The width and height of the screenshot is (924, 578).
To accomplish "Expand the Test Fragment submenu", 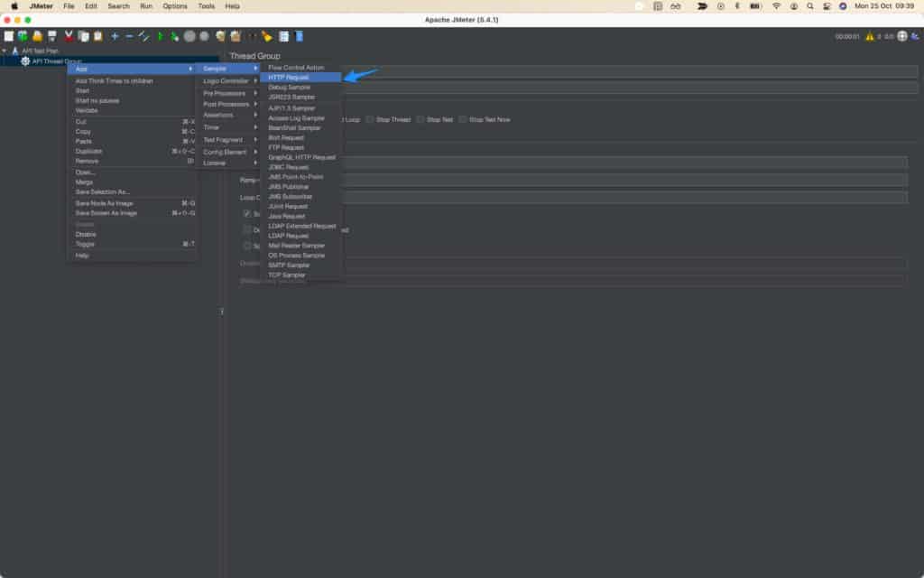I will point(227,140).
